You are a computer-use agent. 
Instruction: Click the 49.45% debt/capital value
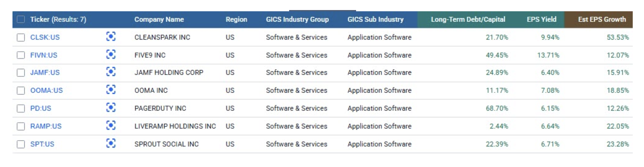[497, 55]
